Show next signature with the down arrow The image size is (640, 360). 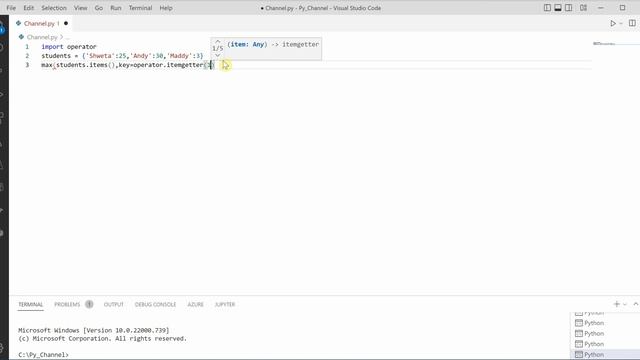(x=218, y=55)
